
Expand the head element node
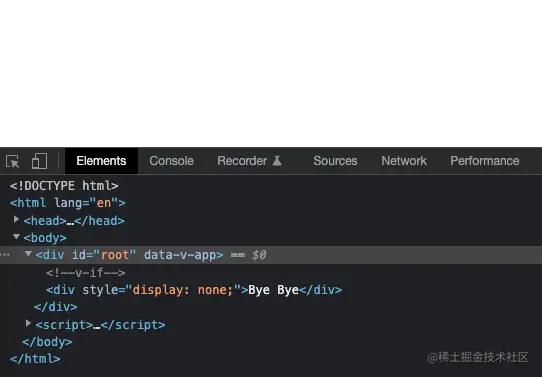(x=16, y=219)
